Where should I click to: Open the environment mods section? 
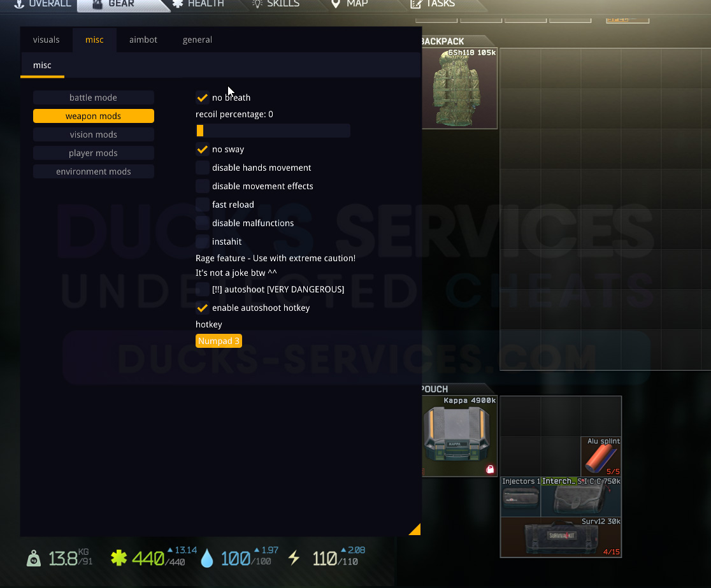tap(94, 171)
